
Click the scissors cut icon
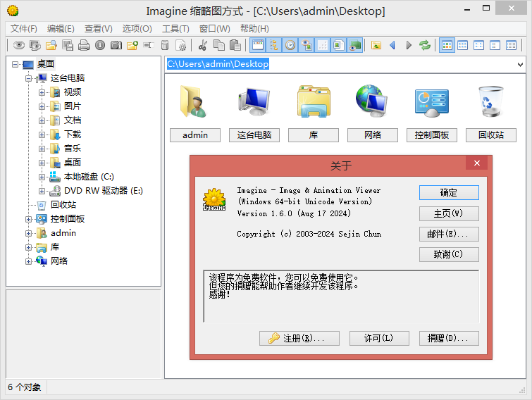pos(203,45)
